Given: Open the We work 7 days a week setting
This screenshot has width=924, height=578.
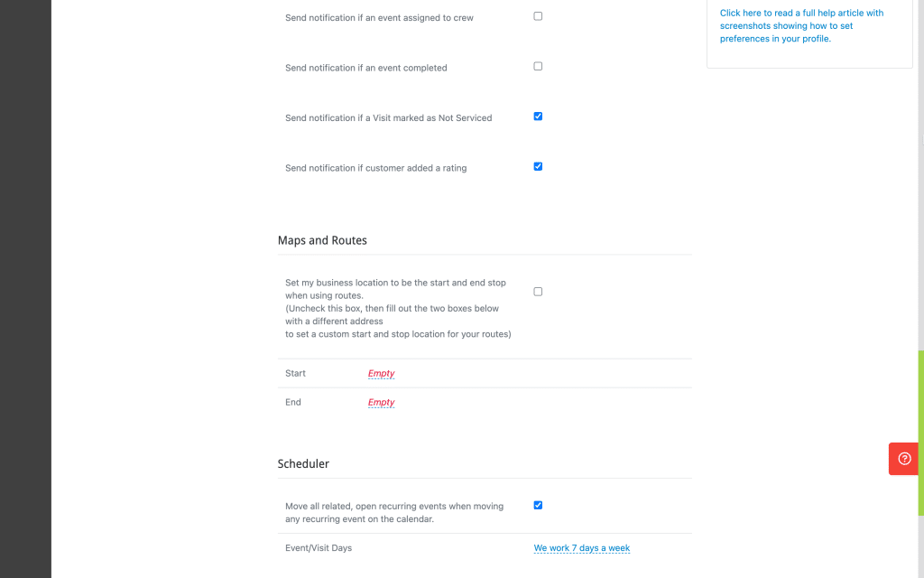Looking at the screenshot, I should tap(582, 547).
